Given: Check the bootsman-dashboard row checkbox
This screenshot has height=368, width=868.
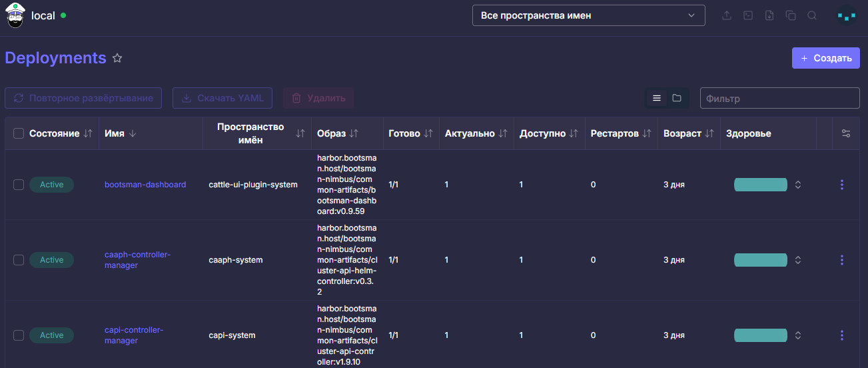Looking at the screenshot, I should coord(19,185).
